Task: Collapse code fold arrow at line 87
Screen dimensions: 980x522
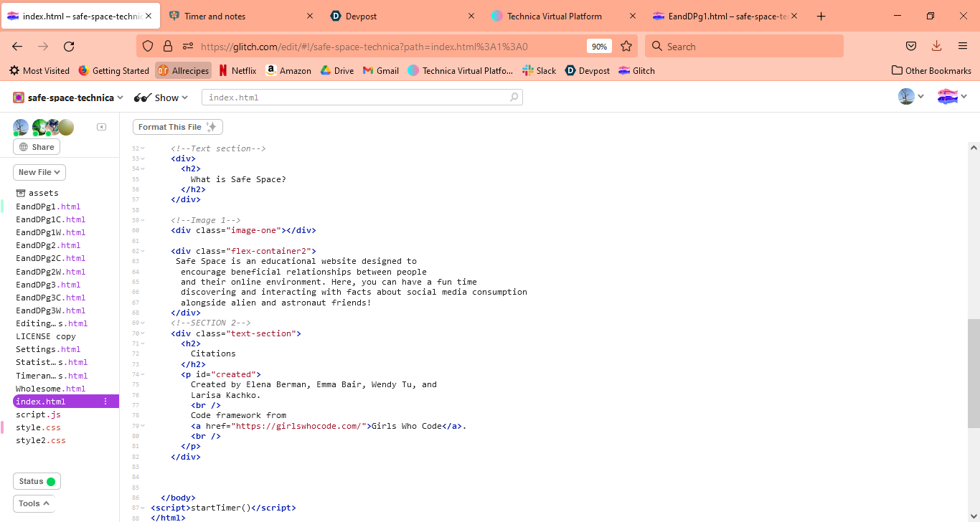Action: 143,508
